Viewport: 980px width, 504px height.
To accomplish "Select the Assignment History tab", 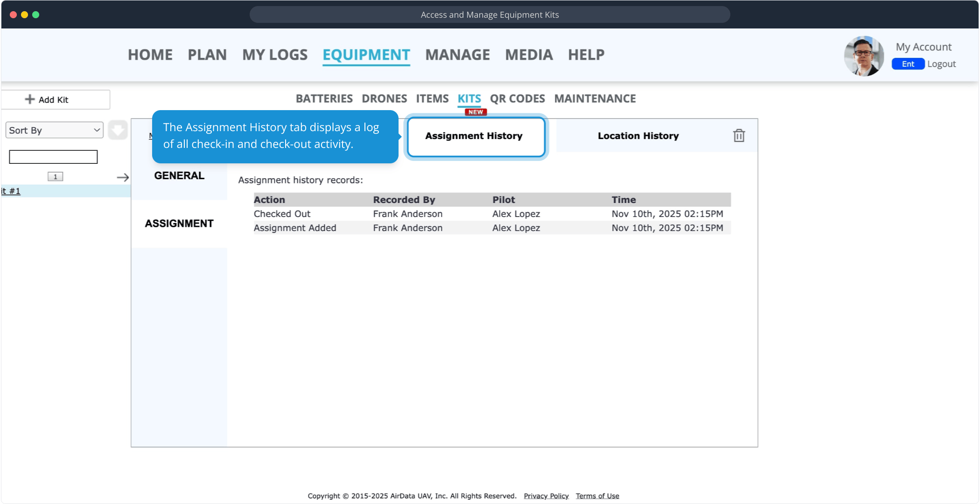I will [474, 136].
